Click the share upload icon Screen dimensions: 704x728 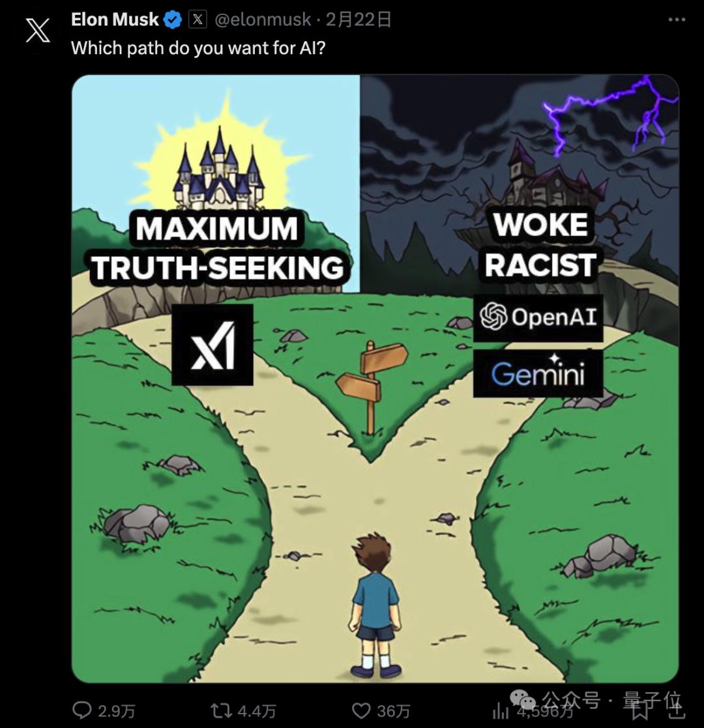pyautogui.click(x=677, y=710)
